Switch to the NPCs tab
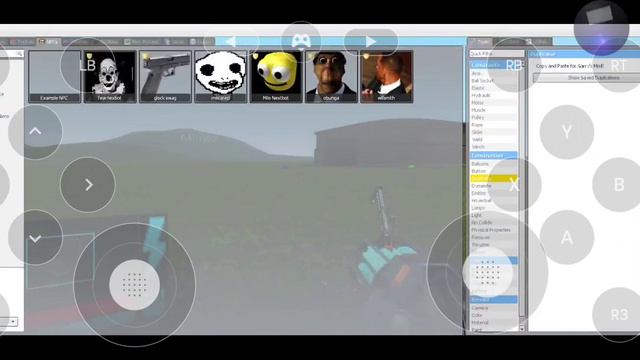This screenshot has width=640, height=360. [49, 42]
